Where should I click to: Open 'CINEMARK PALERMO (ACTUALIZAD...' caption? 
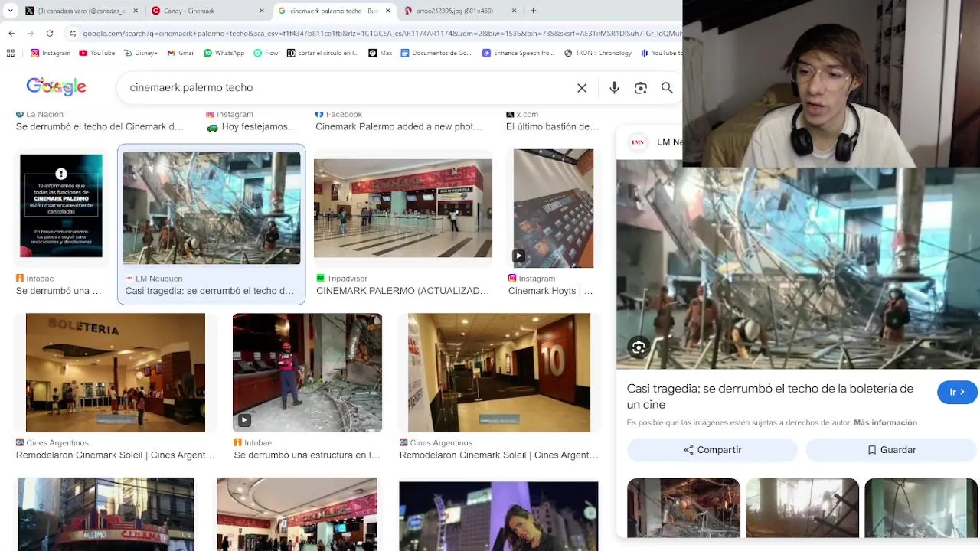coord(402,291)
